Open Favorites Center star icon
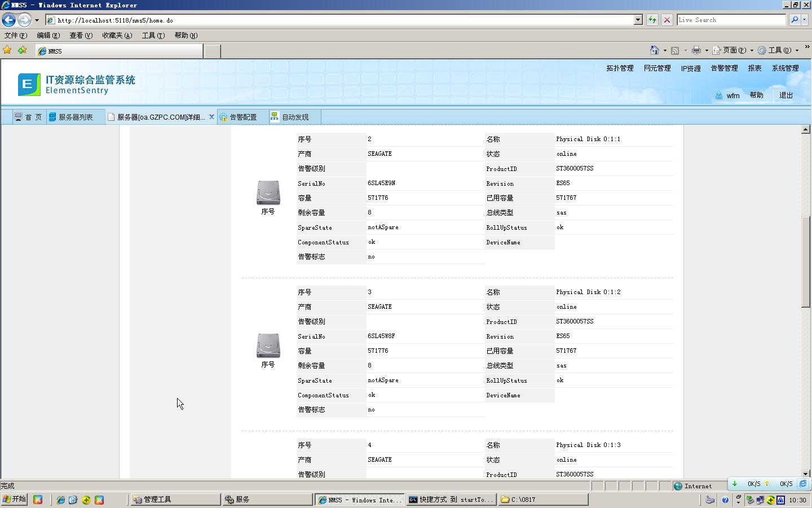812x508 pixels. pyautogui.click(x=7, y=50)
